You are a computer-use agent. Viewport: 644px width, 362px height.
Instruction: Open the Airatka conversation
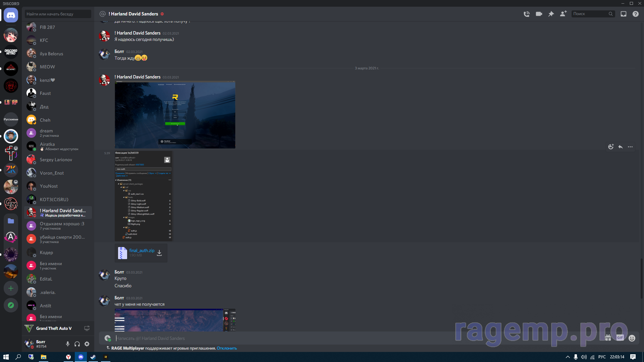pos(58,146)
